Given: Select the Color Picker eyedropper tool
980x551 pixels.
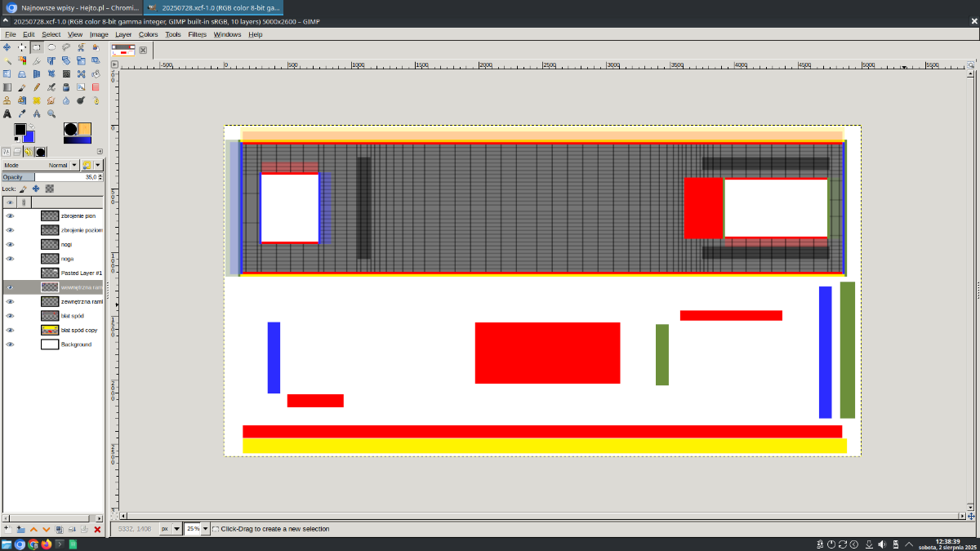Looking at the screenshot, I should point(22,113).
